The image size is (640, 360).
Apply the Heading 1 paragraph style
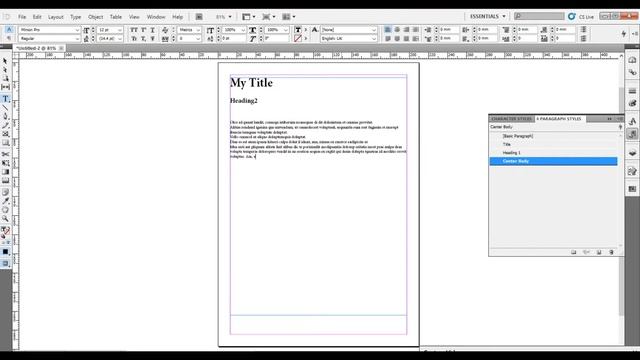tap(553, 153)
